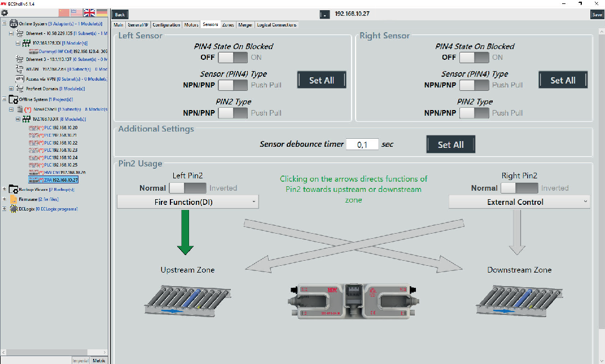
Task: Switch Left Pin2 to Inverted
Action: click(187, 188)
